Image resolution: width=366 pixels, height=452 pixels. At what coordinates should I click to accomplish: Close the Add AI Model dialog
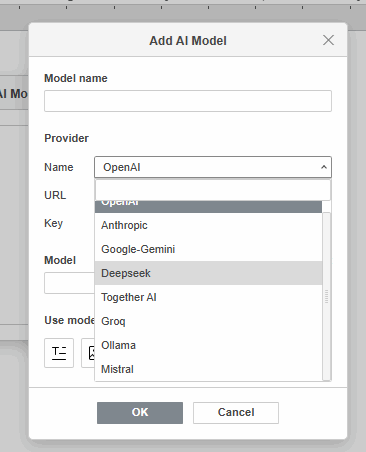point(328,40)
